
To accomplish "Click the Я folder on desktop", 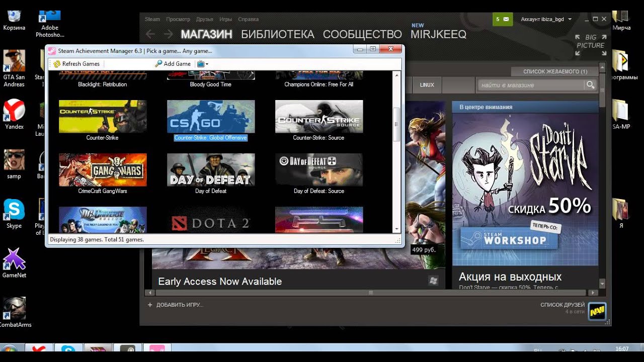I will point(621,214).
